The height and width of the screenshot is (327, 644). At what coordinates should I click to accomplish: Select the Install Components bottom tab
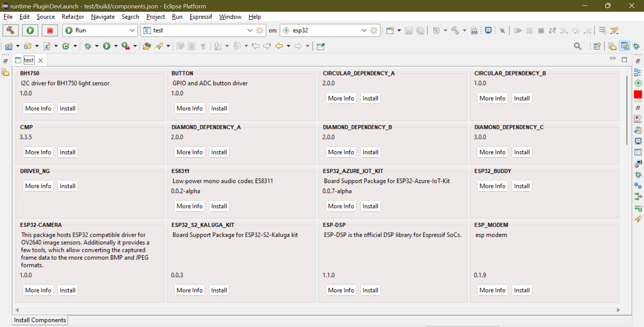click(40, 320)
